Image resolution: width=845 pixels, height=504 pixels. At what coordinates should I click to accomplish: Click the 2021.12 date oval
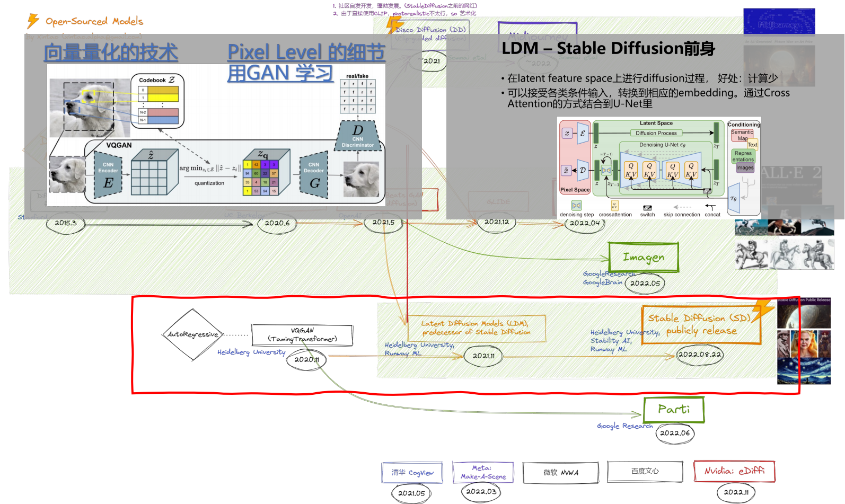pyautogui.click(x=497, y=222)
